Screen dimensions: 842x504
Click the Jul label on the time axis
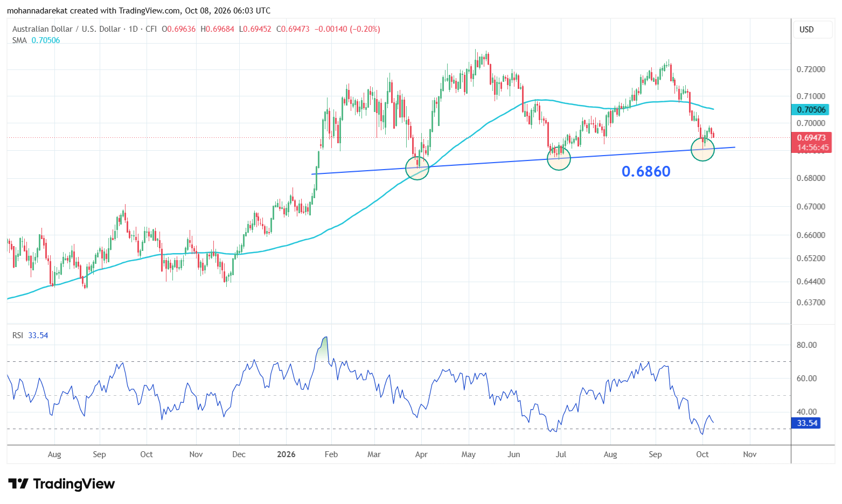[x=561, y=454]
